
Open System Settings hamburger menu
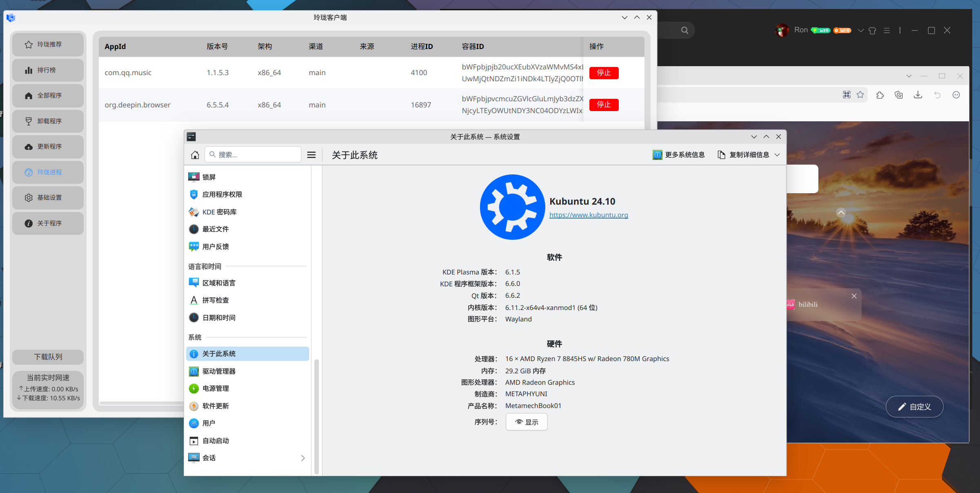311,155
